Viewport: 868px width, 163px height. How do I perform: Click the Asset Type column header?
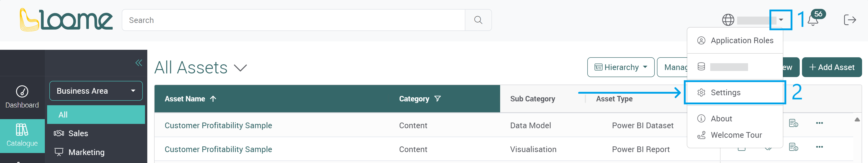coord(614,99)
